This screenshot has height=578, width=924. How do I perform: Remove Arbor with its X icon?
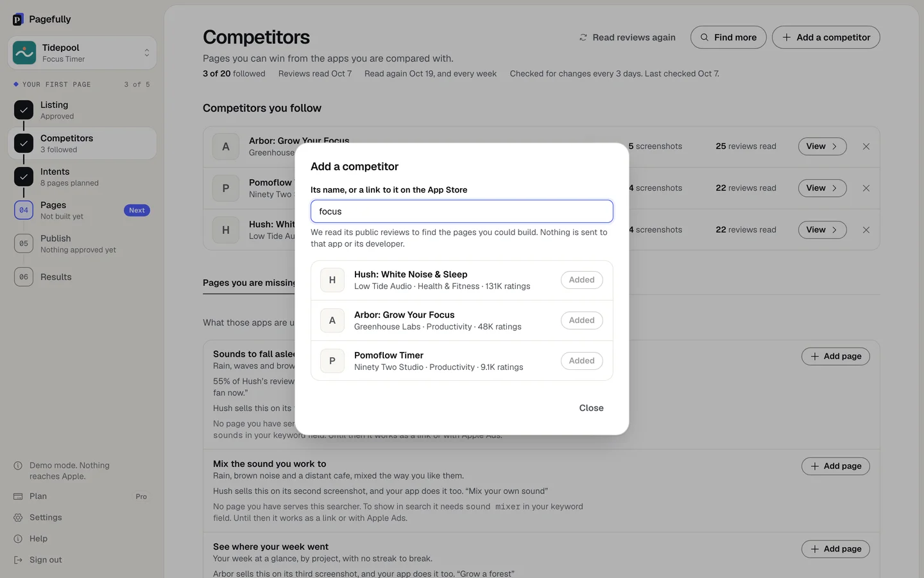click(866, 146)
